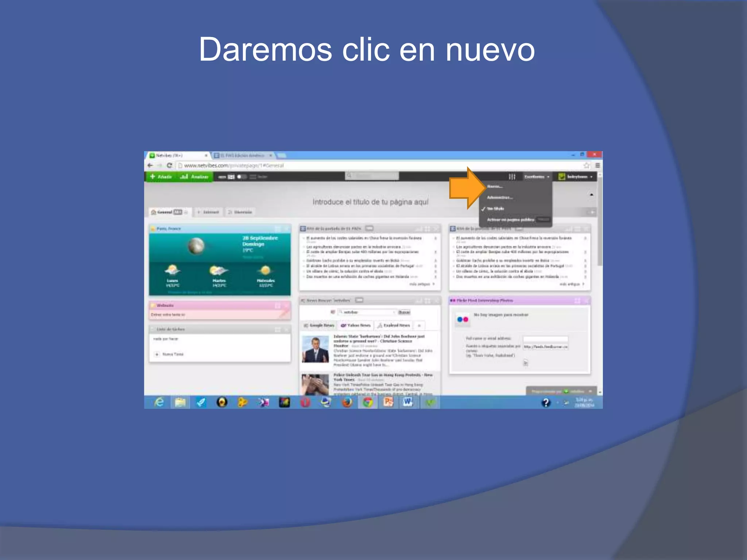
Task: Switch to Yahoo News tab
Action: (x=356, y=326)
